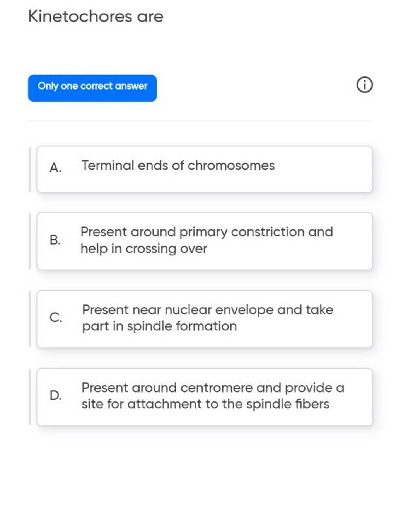Screen dimensions: 396x532
Task: Click the letter "B." label
Action: pos(55,240)
